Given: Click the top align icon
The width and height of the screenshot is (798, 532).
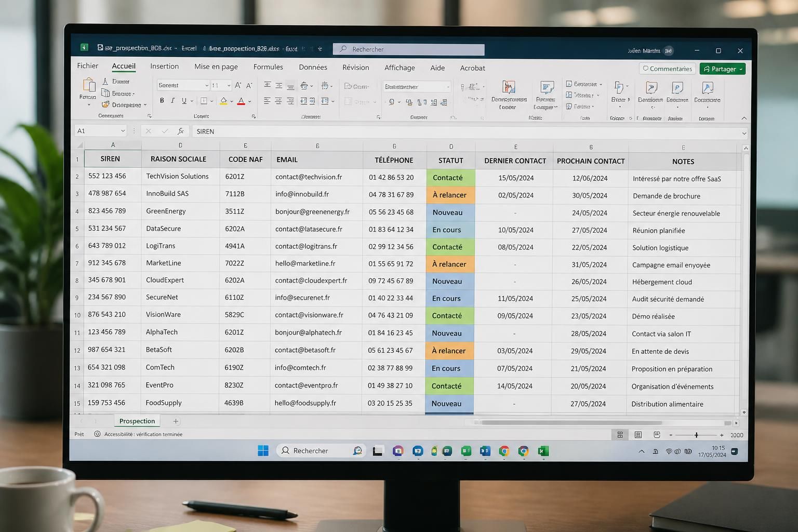Looking at the screenshot, I should [x=268, y=85].
